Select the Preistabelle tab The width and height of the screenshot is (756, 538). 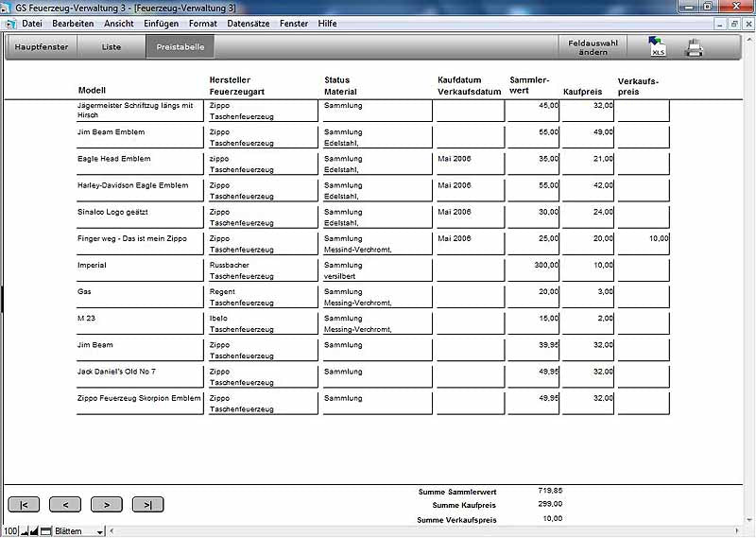tap(180, 46)
